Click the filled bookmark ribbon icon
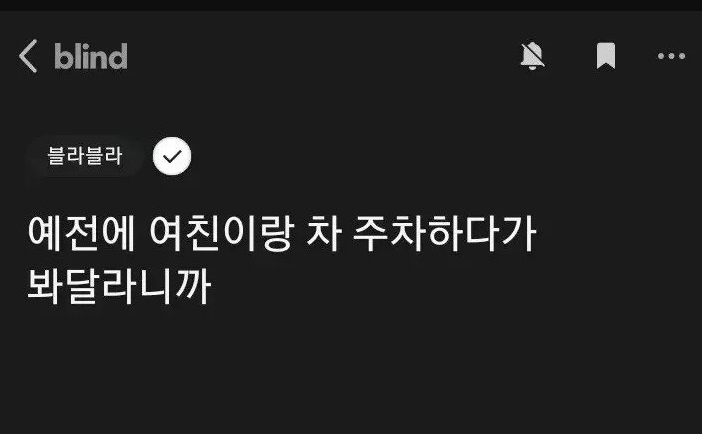This screenshot has height=434, width=702. coord(606,56)
